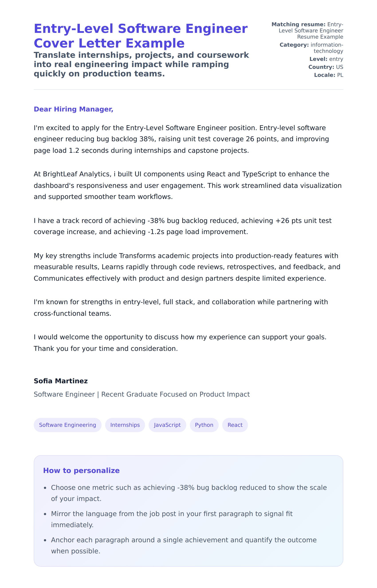Click the Locale: PL metadata line
377x588 pixels.
pos(328,75)
